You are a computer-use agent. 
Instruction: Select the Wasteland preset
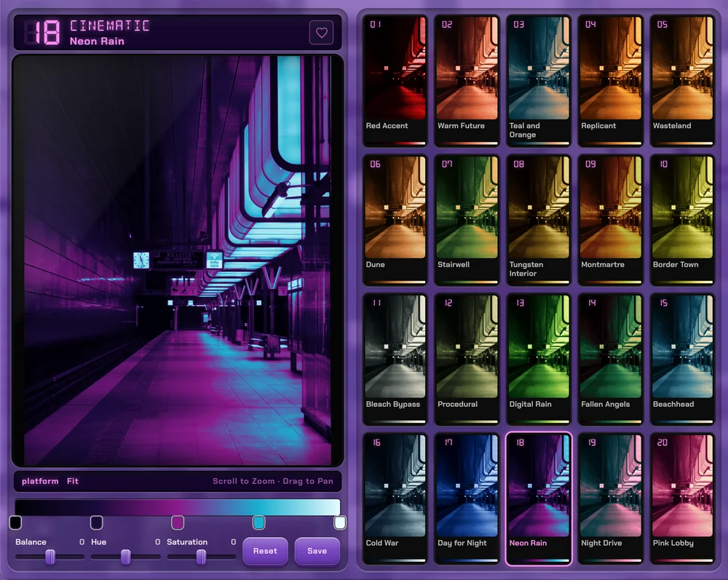[x=682, y=81]
